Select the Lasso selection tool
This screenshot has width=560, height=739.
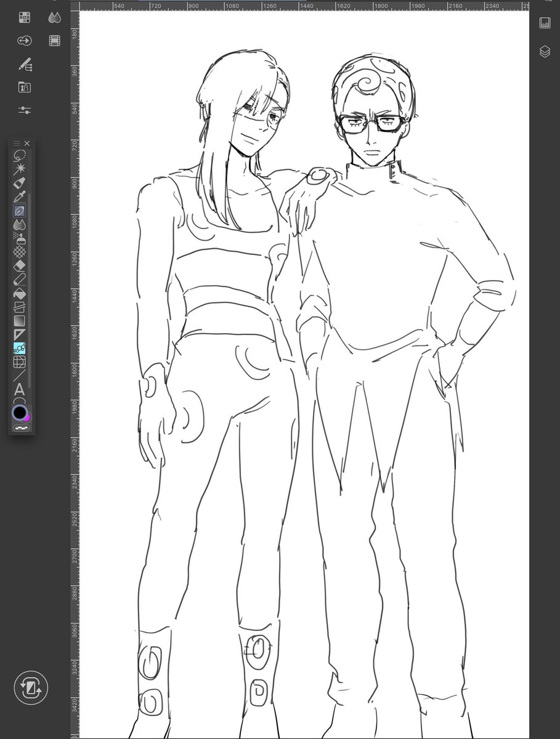click(x=19, y=155)
